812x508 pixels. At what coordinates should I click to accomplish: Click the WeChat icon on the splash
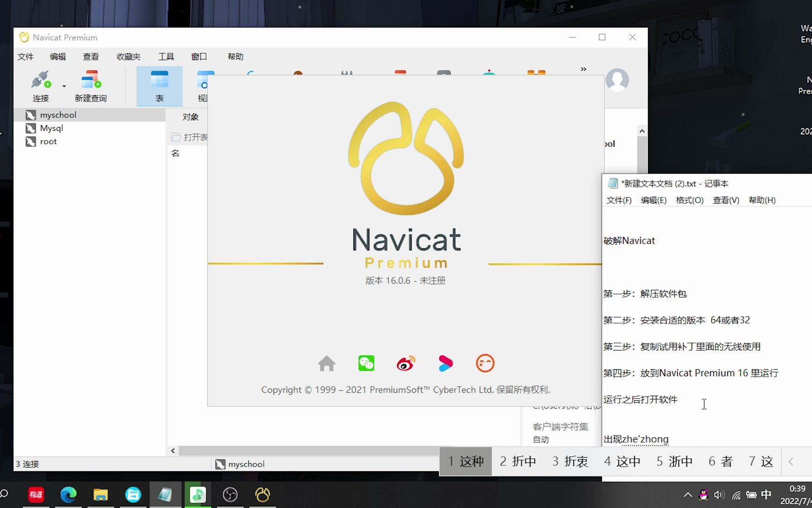(x=366, y=364)
